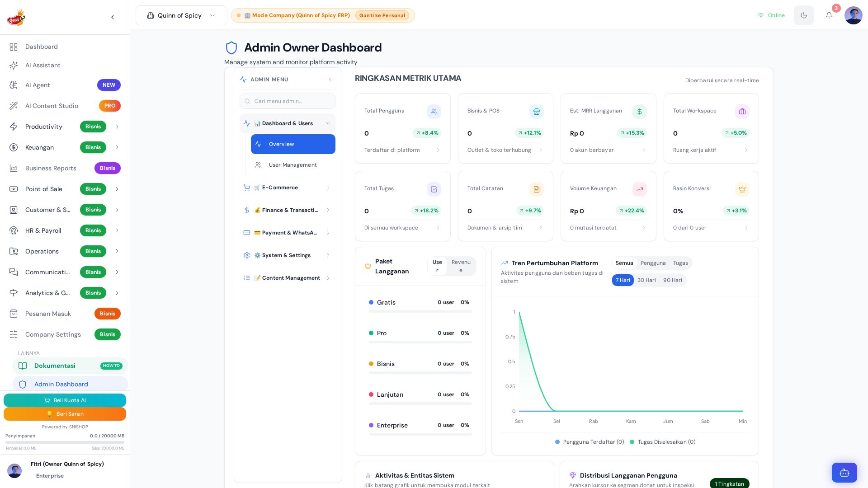Open User Management menu item

[293, 165]
